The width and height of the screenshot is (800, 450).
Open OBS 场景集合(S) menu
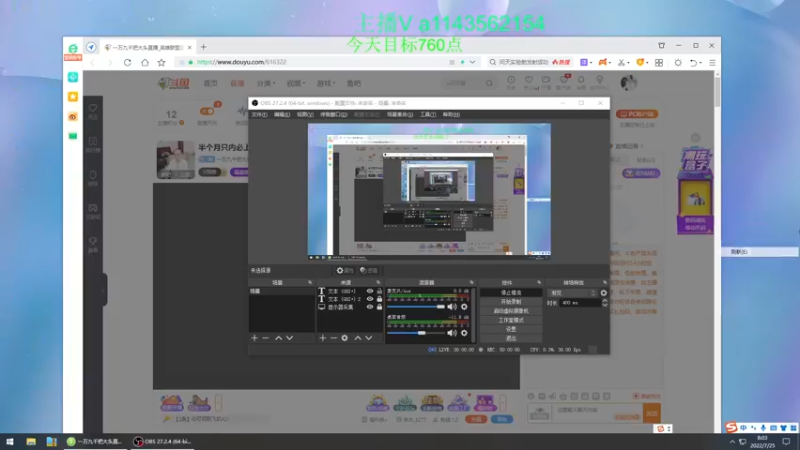click(399, 114)
